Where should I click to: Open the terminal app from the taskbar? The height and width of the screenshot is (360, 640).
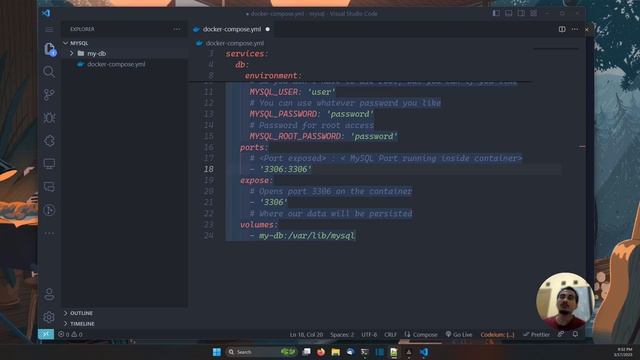click(x=364, y=352)
